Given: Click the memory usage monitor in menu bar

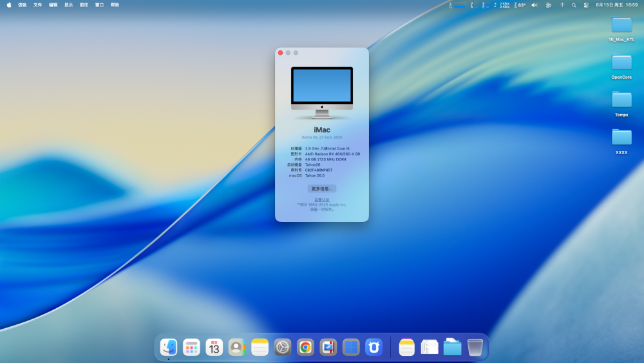Looking at the screenshot, I should (474, 5).
